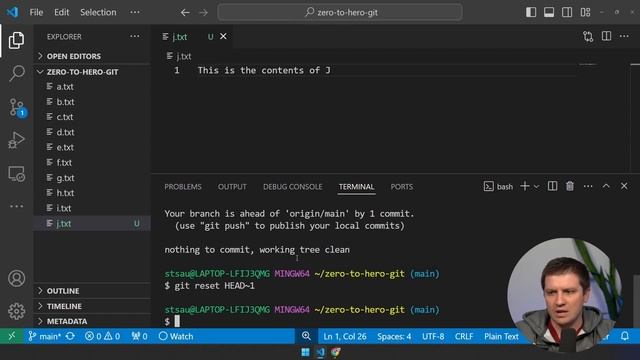640x360 pixels.
Task: Open the overflow menu ellipsis in menu bar
Action: [x=135, y=12]
